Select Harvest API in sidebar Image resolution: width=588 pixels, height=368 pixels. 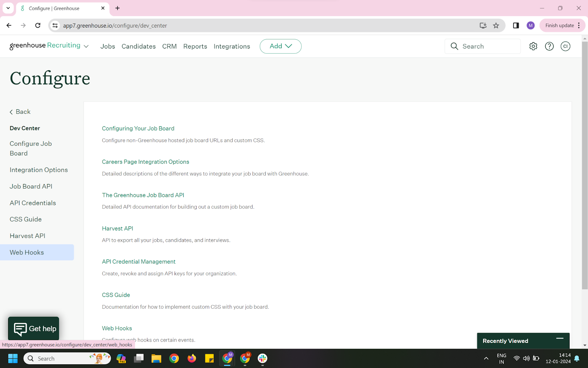pyautogui.click(x=28, y=236)
